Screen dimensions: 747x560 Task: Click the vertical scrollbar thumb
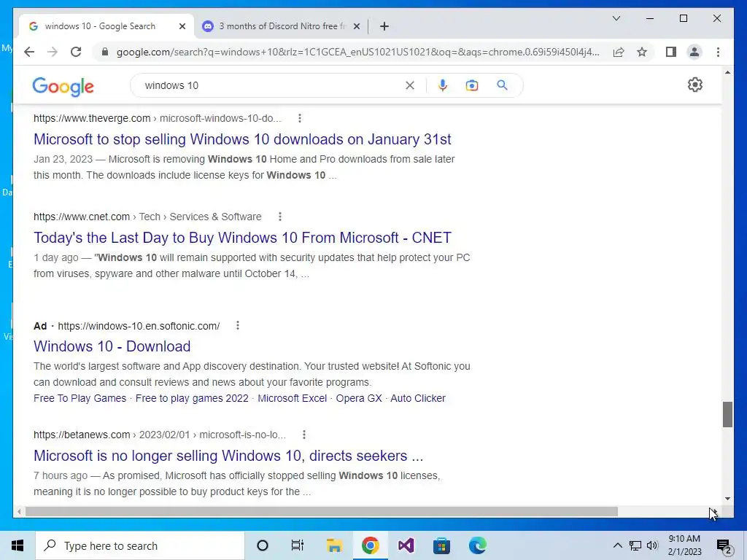(727, 414)
